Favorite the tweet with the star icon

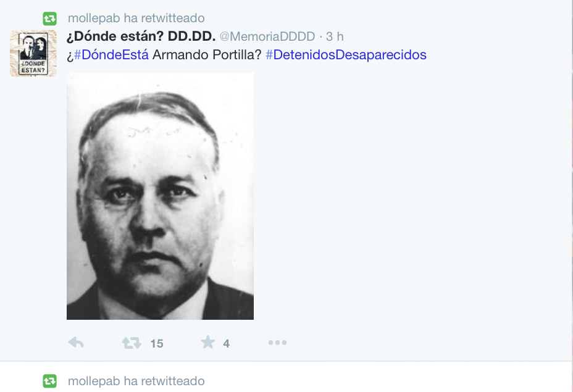(208, 343)
